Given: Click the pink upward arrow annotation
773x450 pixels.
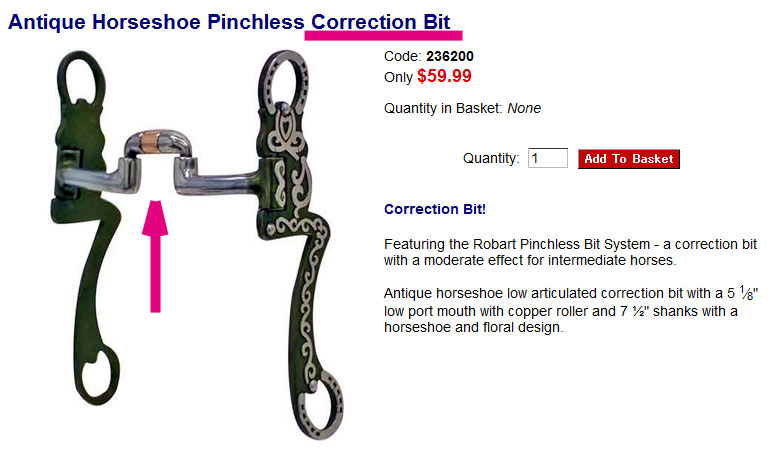Looking at the screenshot, I should click(155, 256).
